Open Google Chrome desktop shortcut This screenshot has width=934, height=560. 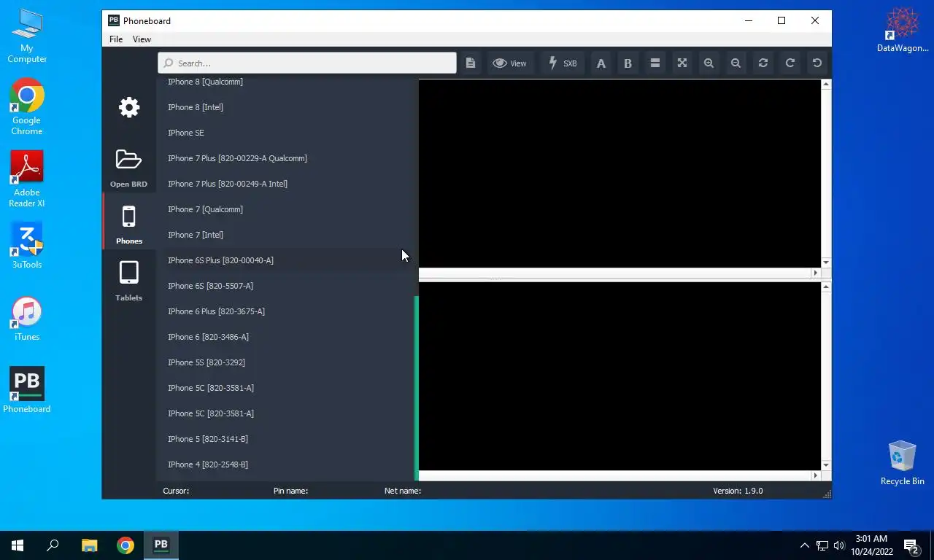(27, 107)
